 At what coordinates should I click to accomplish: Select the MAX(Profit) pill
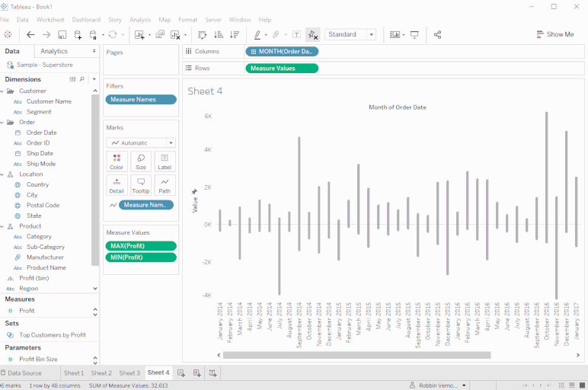coord(141,246)
